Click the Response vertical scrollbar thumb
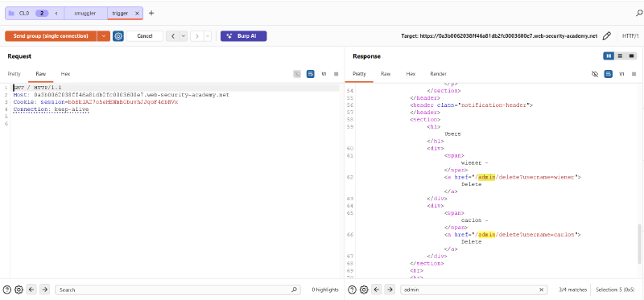 [x=638, y=245]
